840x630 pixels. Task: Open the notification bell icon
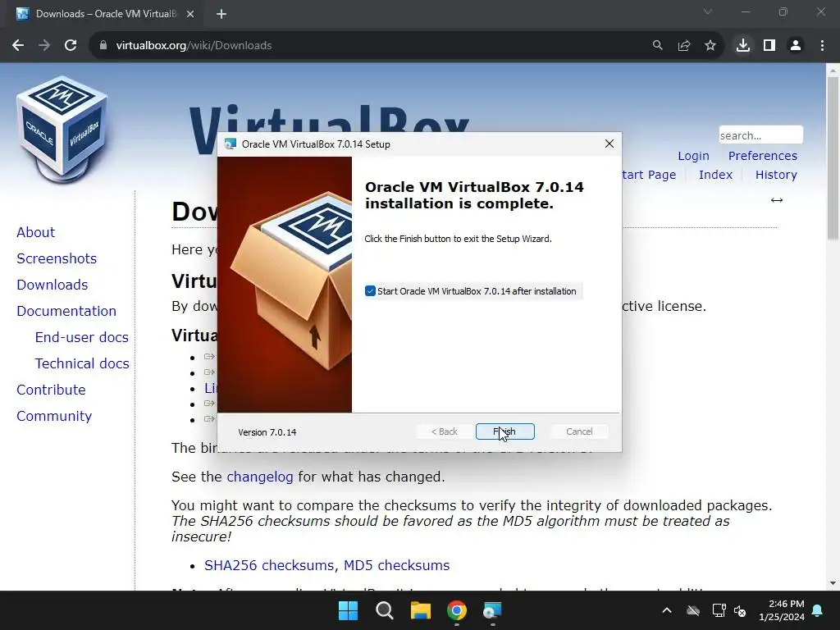[x=818, y=610]
